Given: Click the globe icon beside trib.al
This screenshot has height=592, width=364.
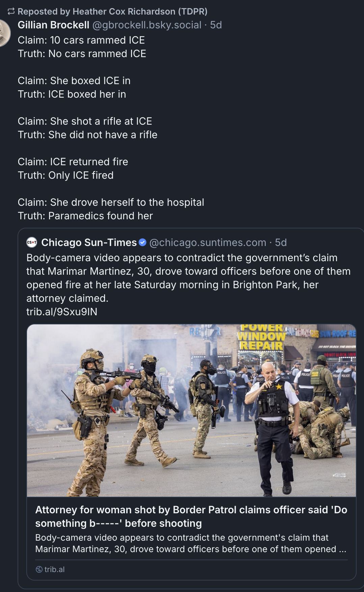Looking at the screenshot, I should (x=39, y=569).
